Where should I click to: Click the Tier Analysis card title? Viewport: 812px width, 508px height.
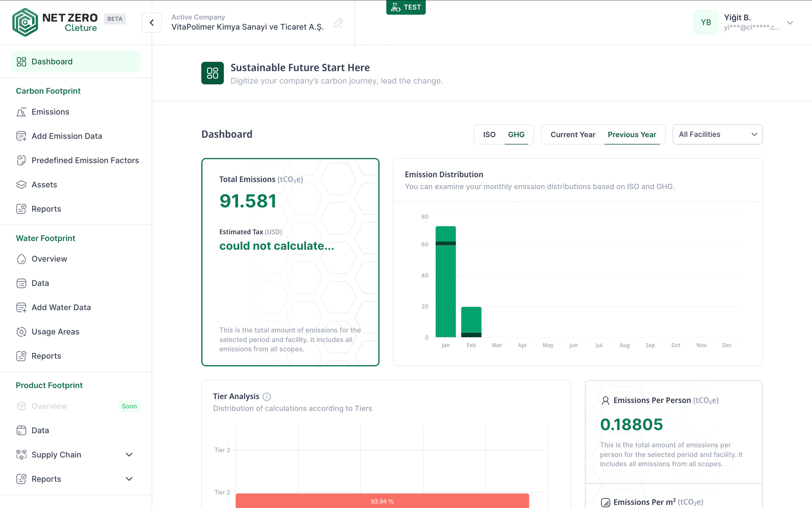pyautogui.click(x=236, y=397)
